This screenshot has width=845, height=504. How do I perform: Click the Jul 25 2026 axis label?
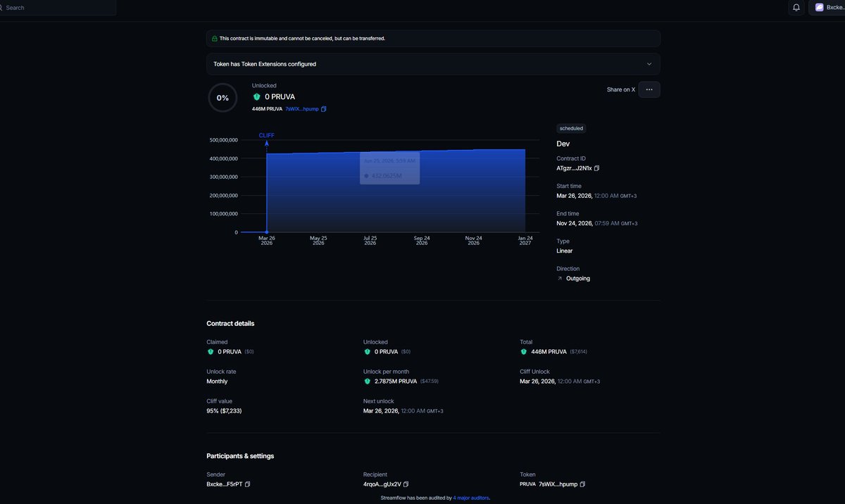click(x=370, y=240)
